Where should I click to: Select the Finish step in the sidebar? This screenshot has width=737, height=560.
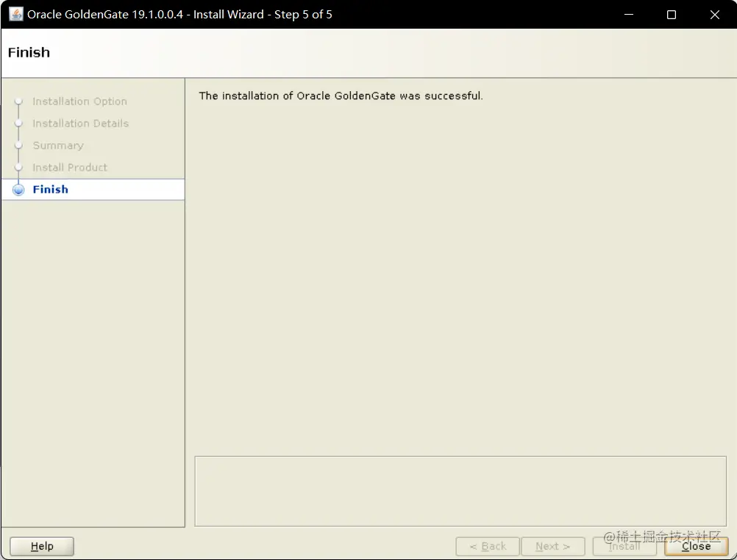[50, 189]
